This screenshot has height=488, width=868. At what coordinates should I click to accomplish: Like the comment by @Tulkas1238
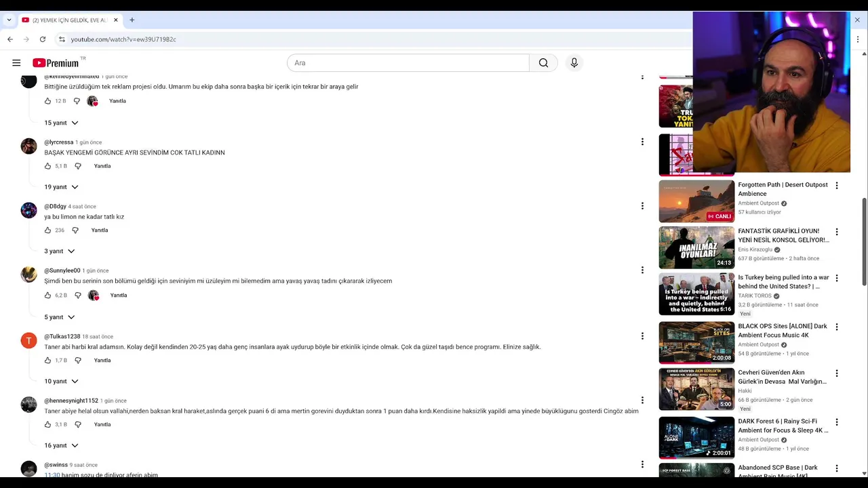point(47,361)
